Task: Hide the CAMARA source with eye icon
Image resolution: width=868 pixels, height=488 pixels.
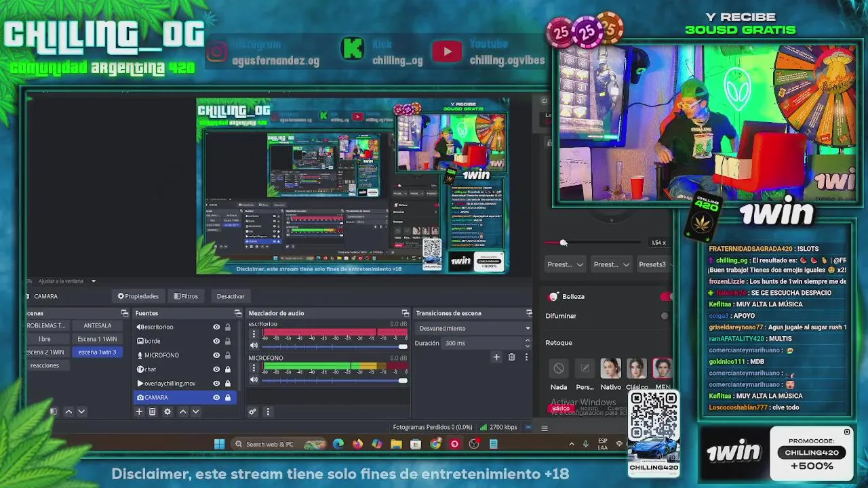Action: [216, 398]
